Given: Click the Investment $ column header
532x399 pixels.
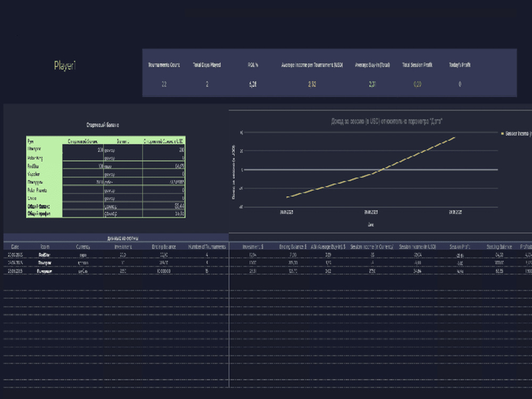Looking at the screenshot, I should click(253, 247).
